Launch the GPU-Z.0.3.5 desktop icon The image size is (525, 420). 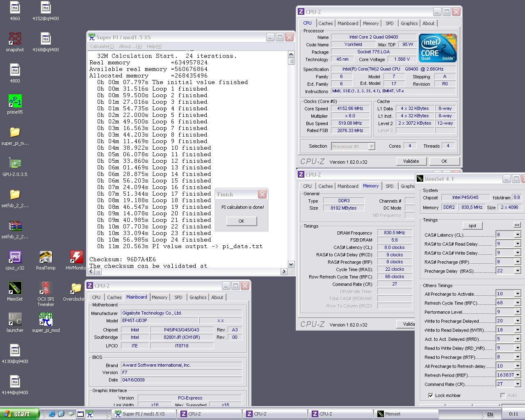15,164
